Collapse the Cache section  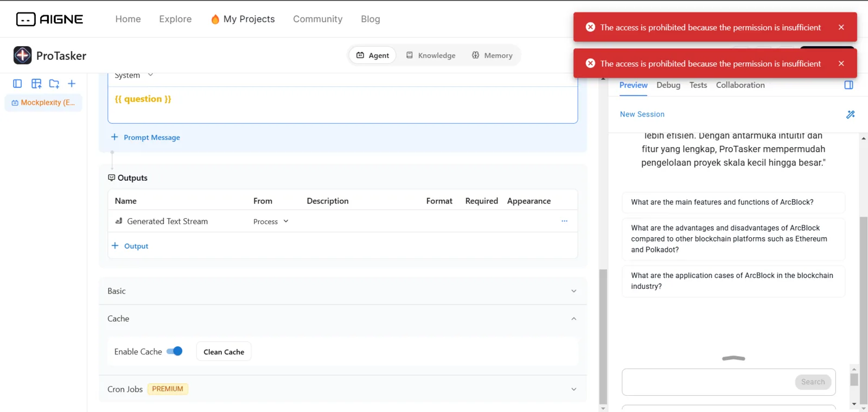[342, 319]
